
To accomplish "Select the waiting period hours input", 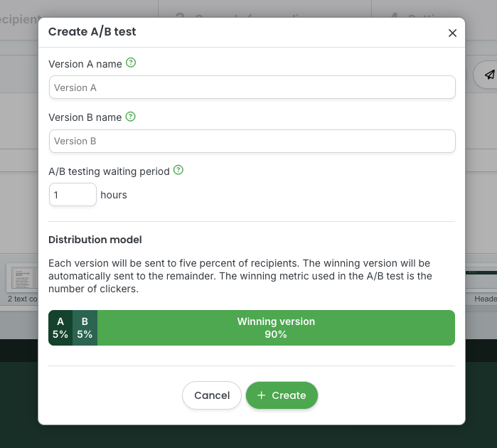I will [73, 195].
